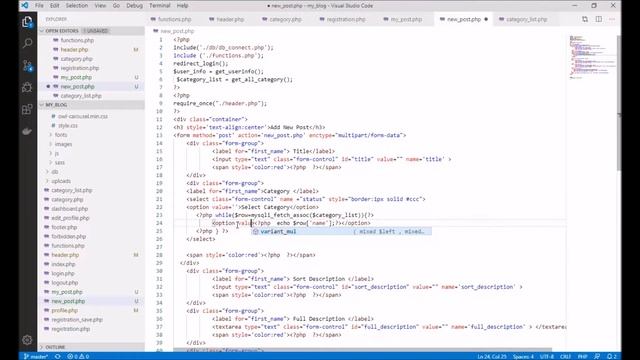
Task: Open the Edit menu
Action: (x=54, y=6)
